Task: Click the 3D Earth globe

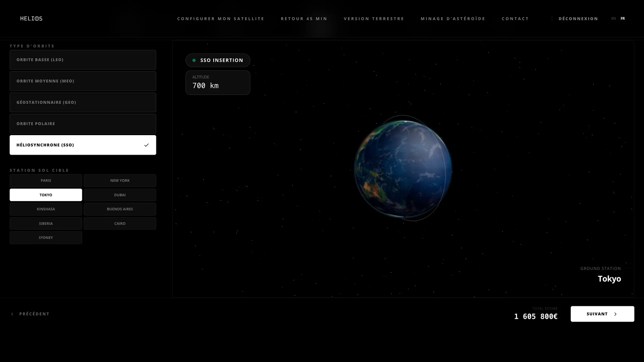Action: [x=403, y=169]
